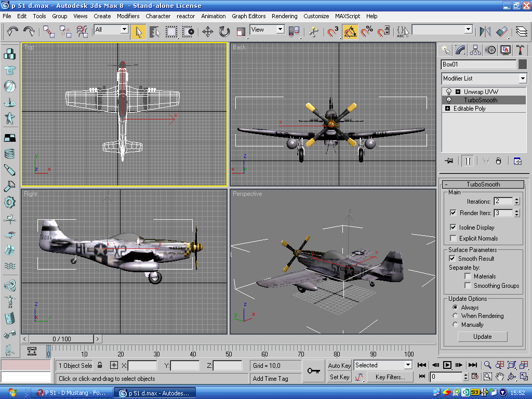532x399 pixels.
Task: Open the Modifiers menu
Action: 128,16
